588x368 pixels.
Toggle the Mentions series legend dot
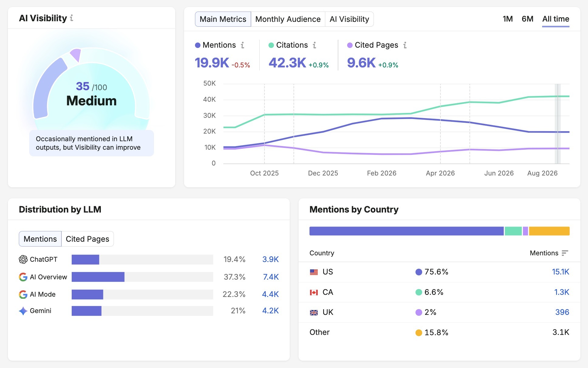(x=198, y=45)
